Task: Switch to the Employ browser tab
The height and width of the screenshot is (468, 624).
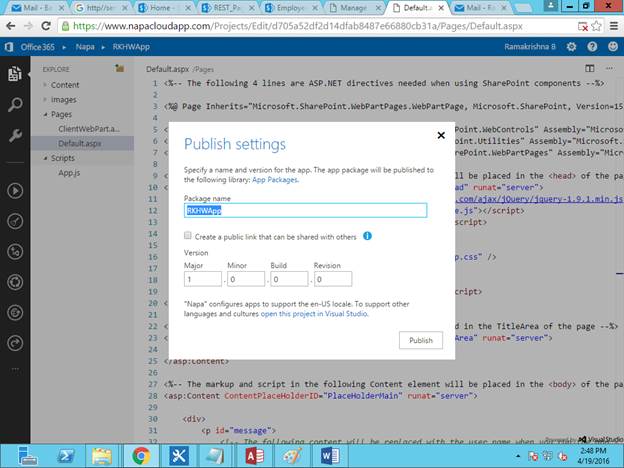Action: [290, 8]
